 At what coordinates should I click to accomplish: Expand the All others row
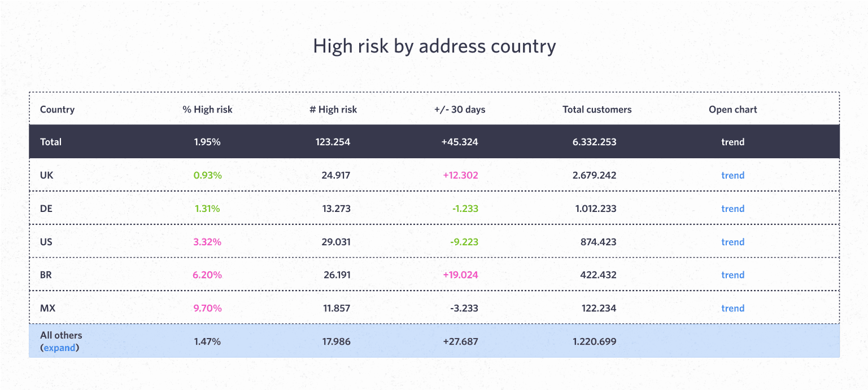pyautogui.click(x=59, y=348)
